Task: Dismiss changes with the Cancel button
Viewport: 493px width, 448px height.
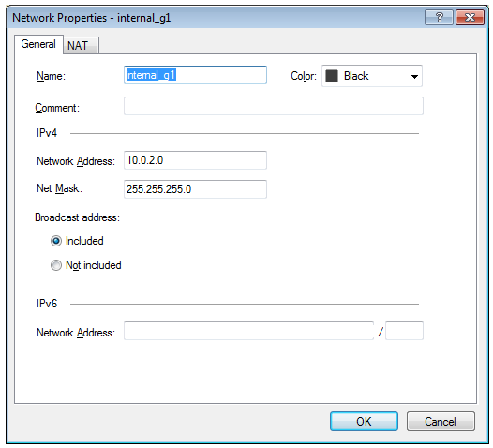Action: (x=441, y=421)
